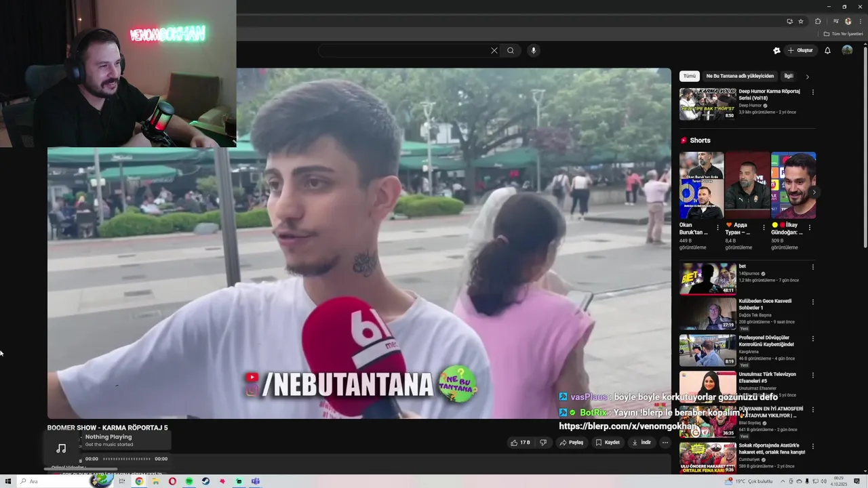Image resolution: width=868 pixels, height=488 pixels.
Task: Open the Oluştur create button
Action: tap(800, 50)
